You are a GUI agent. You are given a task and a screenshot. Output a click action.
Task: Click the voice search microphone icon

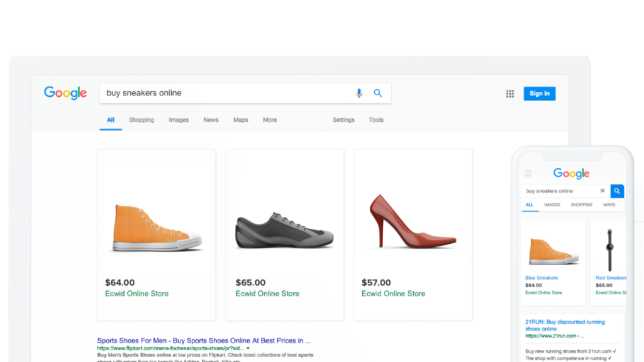[x=359, y=93]
